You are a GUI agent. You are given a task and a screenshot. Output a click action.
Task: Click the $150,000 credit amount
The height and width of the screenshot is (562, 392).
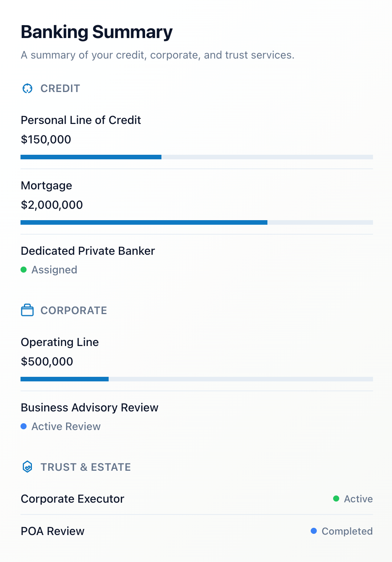46,140
